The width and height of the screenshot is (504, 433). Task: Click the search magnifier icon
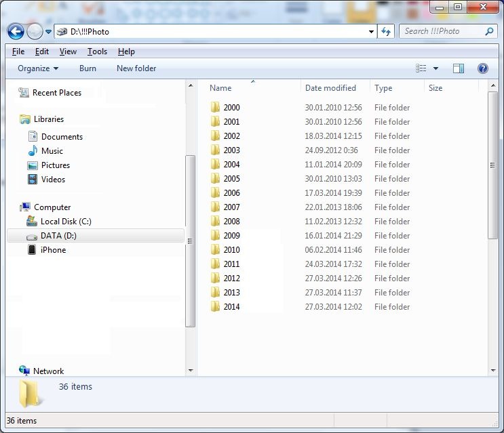(x=490, y=31)
